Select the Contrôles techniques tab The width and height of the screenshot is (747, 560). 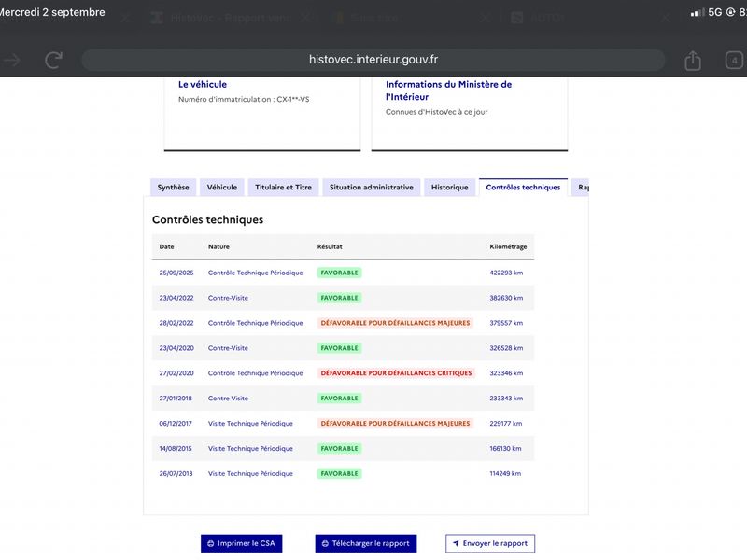tap(523, 188)
